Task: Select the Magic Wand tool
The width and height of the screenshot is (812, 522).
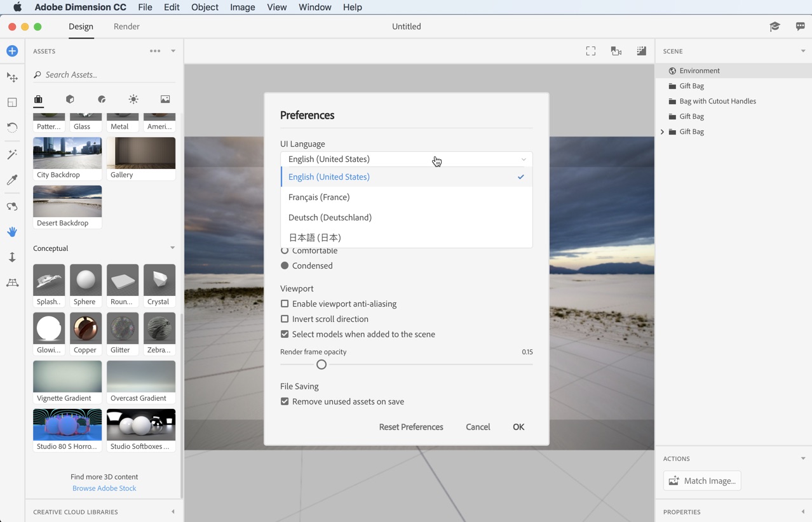Action: 12,154
